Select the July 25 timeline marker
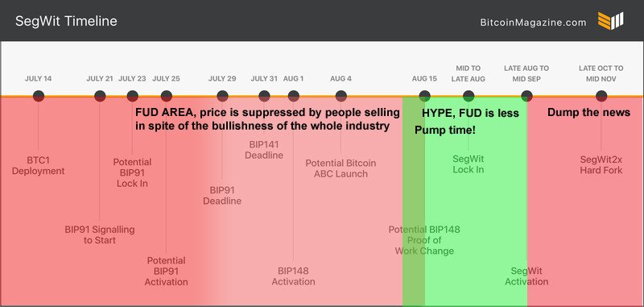644x307 pixels. coord(167,96)
